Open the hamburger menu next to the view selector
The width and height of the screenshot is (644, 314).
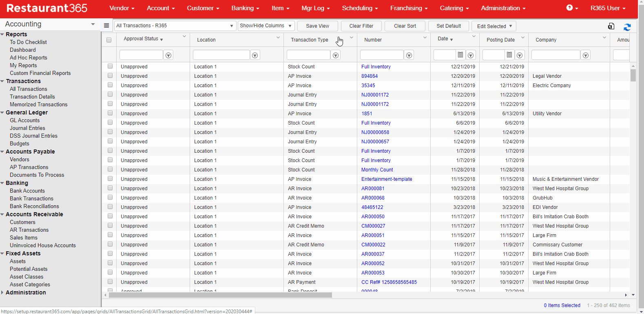(x=106, y=26)
